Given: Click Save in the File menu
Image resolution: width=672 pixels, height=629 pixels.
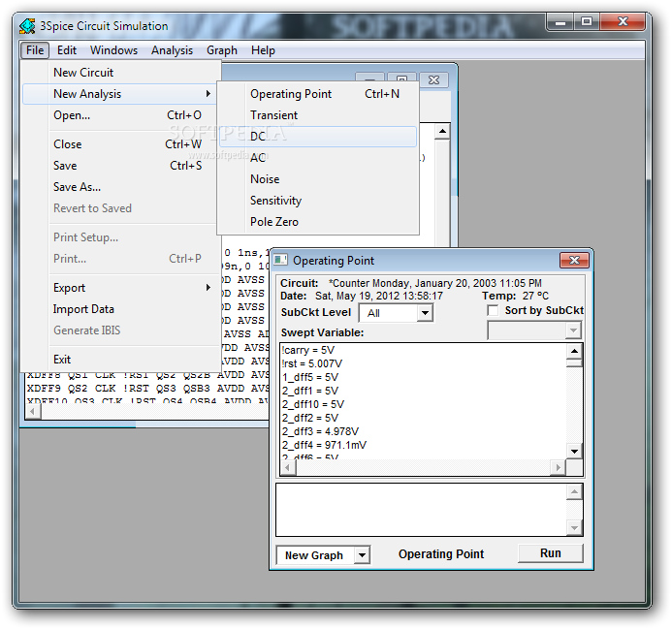Looking at the screenshot, I should (x=121, y=166).
